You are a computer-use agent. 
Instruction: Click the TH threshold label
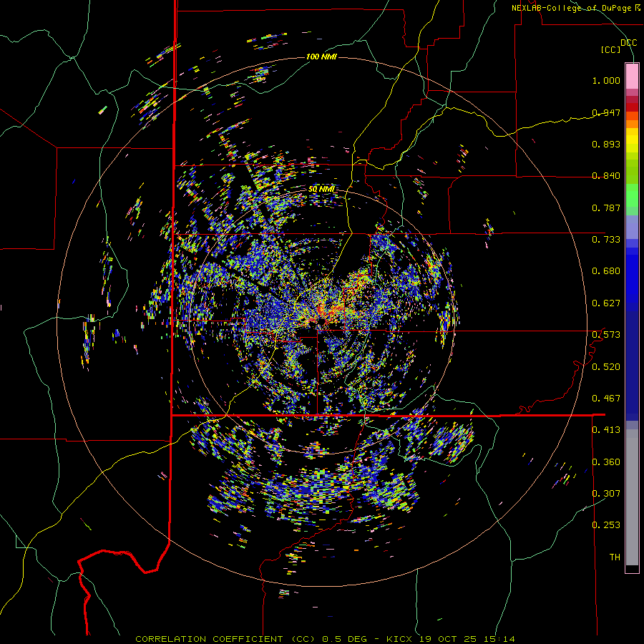pos(615,557)
